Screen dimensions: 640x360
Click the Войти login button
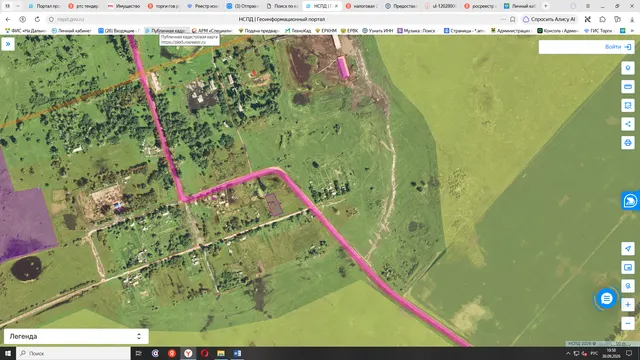(x=618, y=47)
